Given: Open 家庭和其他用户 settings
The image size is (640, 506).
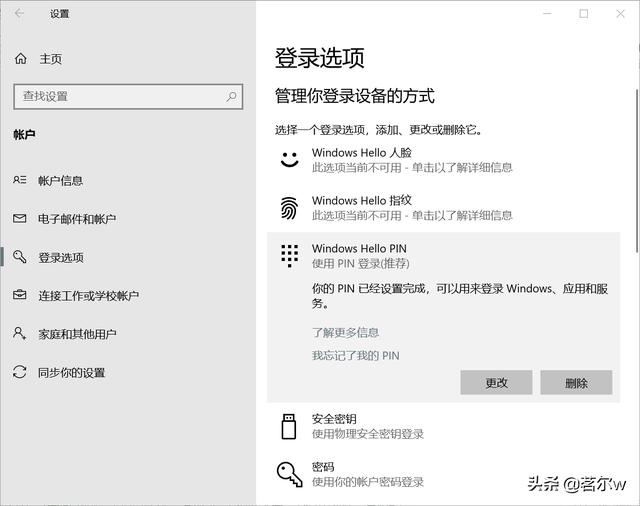Looking at the screenshot, I should coord(77,334).
